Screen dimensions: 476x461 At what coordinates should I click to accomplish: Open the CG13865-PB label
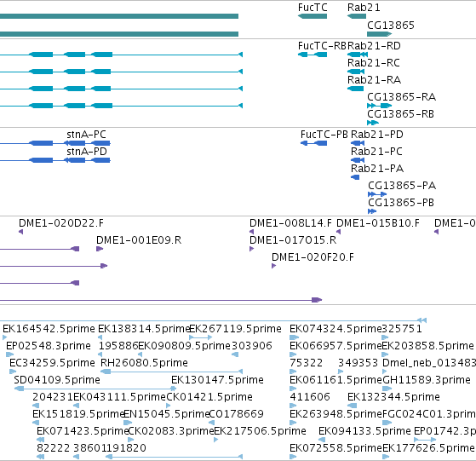(401, 203)
